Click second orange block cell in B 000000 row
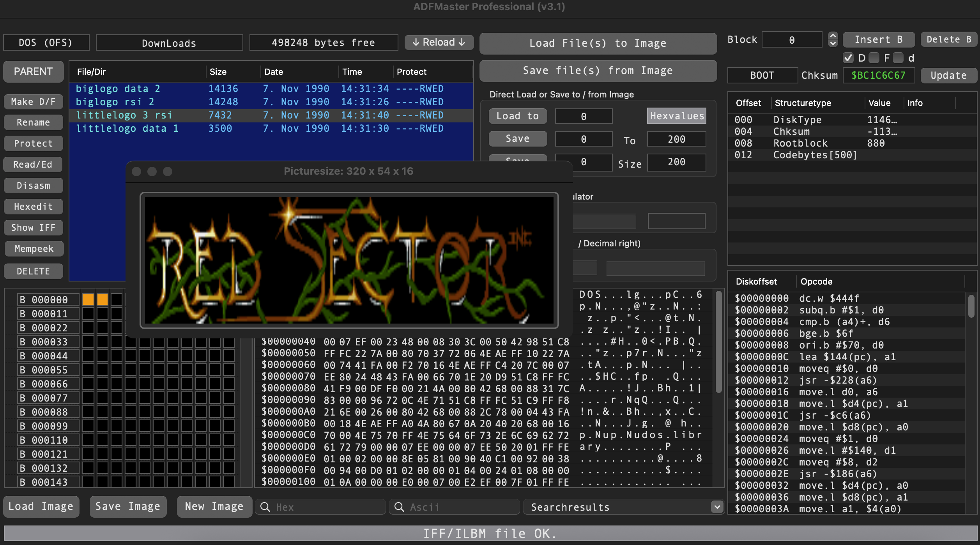This screenshot has height=545, width=980. pyautogui.click(x=103, y=299)
